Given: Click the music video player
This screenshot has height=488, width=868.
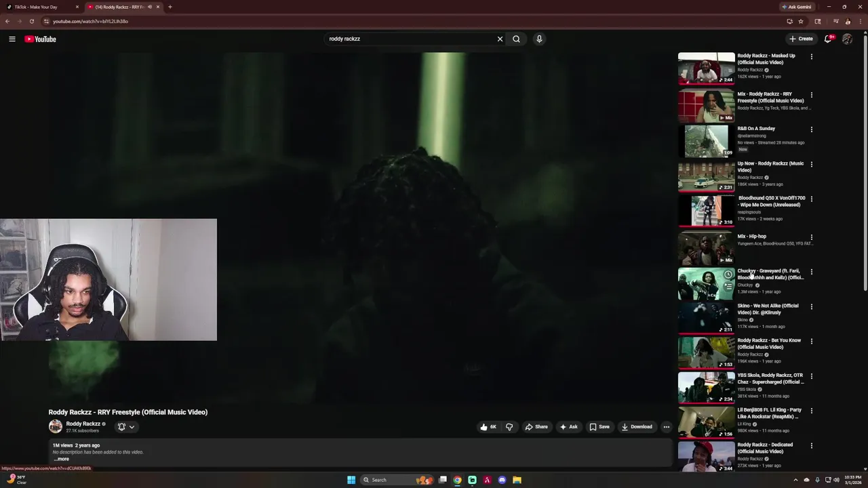Looking at the screenshot, I should (x=359, y=228).
